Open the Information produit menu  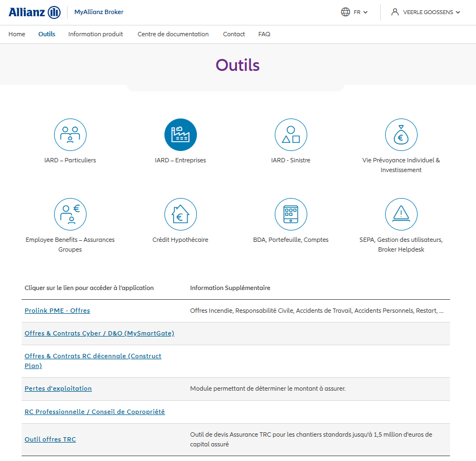(x=95, y=34)
